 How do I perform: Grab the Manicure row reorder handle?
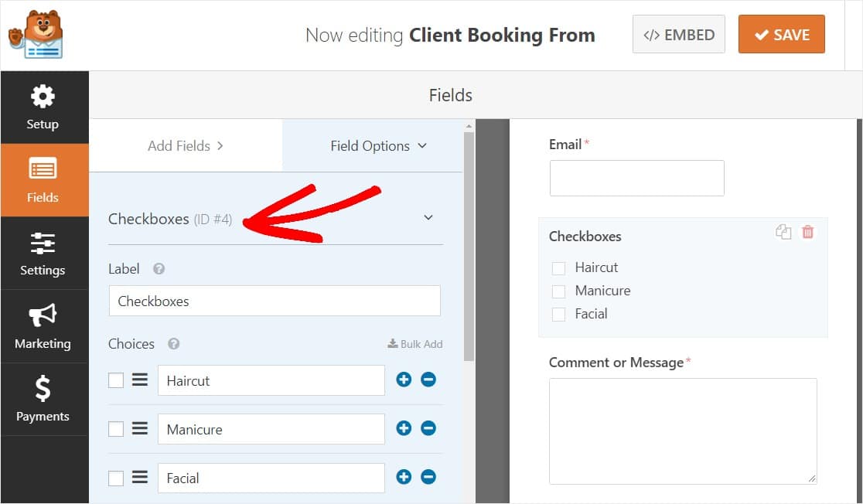[x=140, y=428]
